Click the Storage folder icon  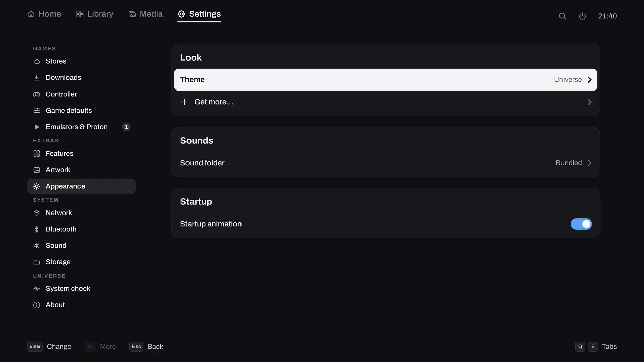point(37,262)
